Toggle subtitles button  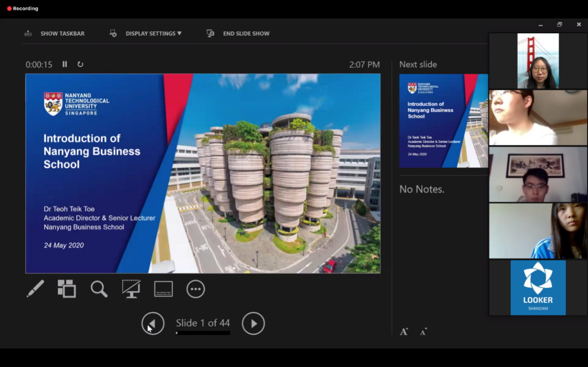click(x=163, y=289)
